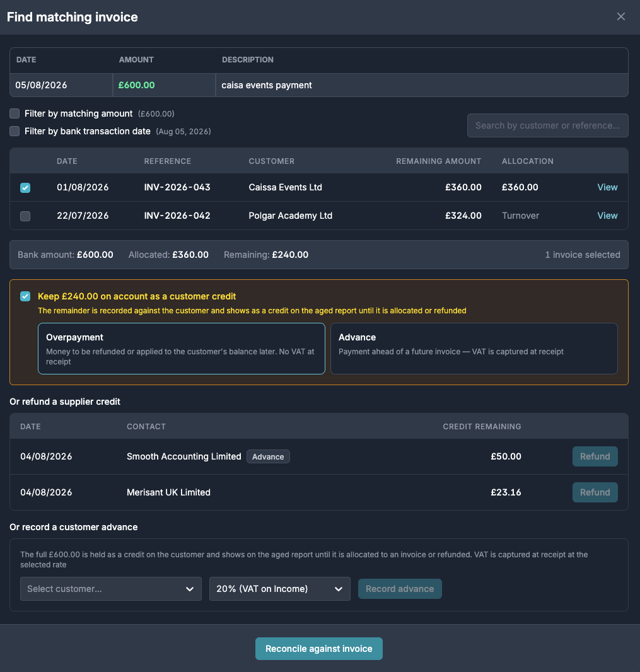Click the 22/07/2026 invoice date
The image size is (640, 672).
(x=83, y=216)
